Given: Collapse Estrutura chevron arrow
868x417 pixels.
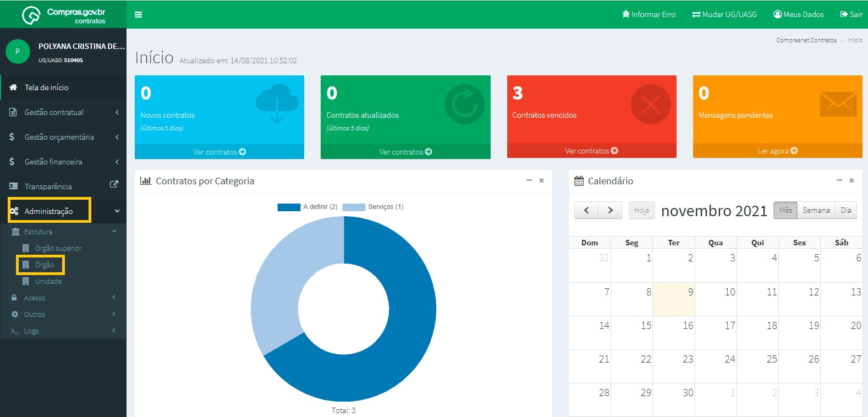Looking at the screenshot, I should pyautogui.click(x=114, y=232).
